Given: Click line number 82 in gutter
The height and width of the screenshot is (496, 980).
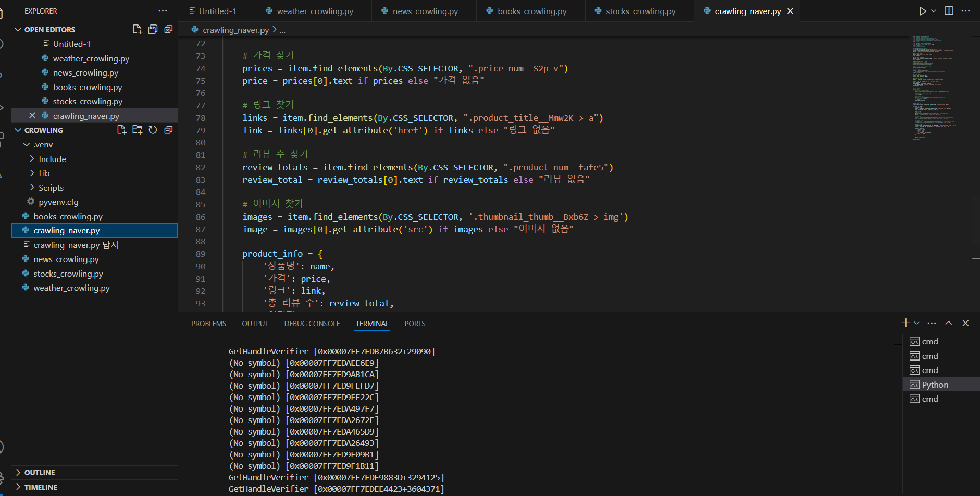Looking at the screenshot, I should pyautogui.click(x=201, y=167).
